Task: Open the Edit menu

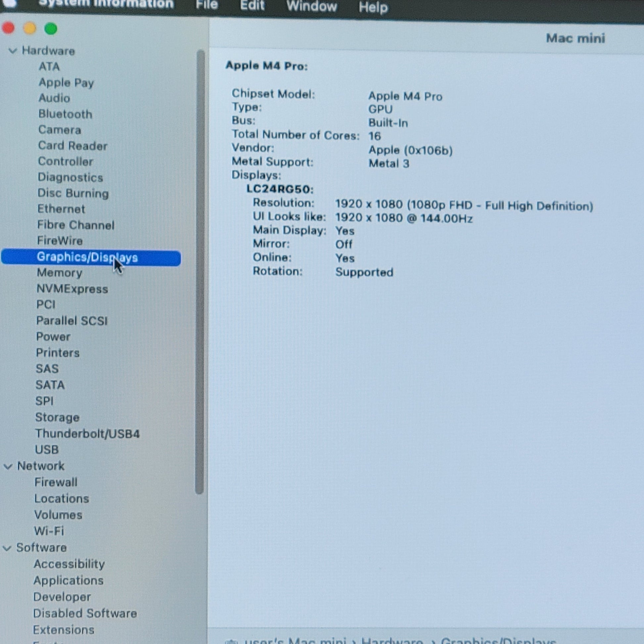Action: [x=252, y=5]
